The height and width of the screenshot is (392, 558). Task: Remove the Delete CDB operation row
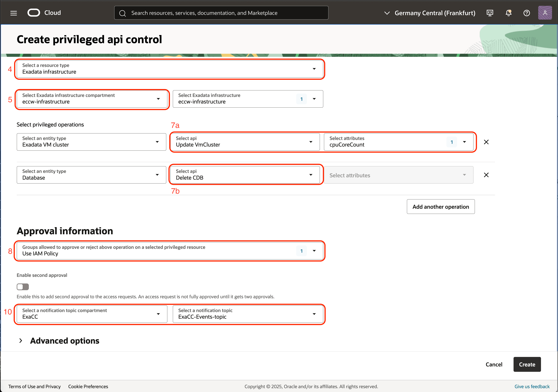pyautogui.click(x=486, y=175)
